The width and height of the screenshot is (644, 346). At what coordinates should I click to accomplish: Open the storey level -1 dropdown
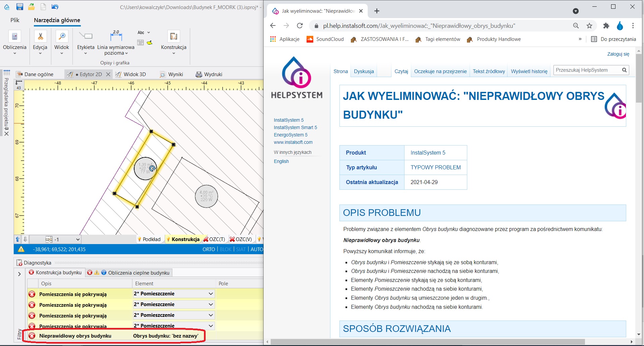coord(78,239)
